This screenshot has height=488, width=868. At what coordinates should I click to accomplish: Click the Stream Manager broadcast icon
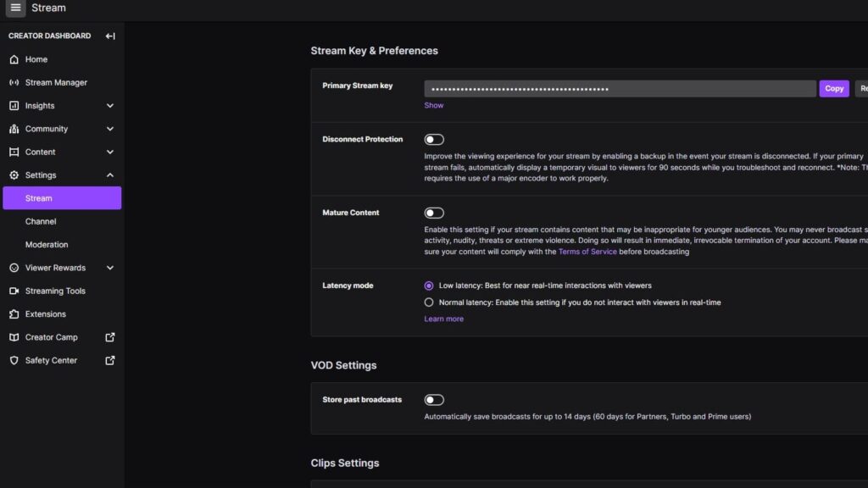14,82
